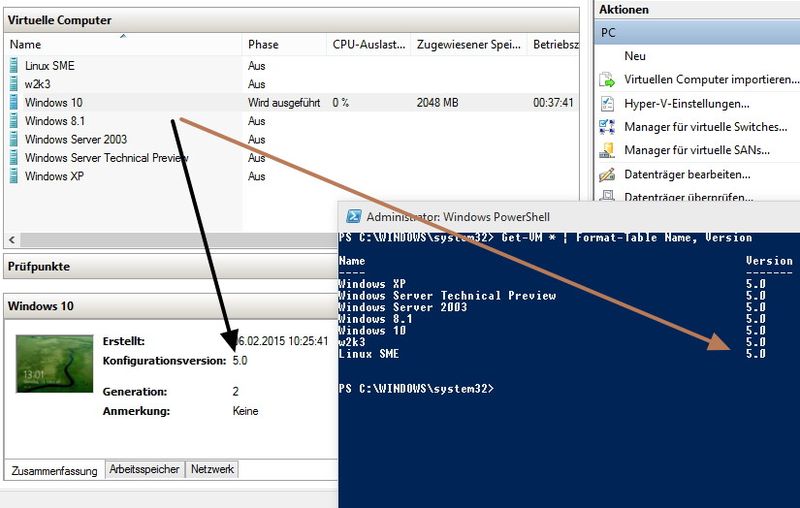The width and height of the screenshot is (800, 508).
Task: Click the Konfigurationsversion value 5.0
Action: tap(240, 361)
